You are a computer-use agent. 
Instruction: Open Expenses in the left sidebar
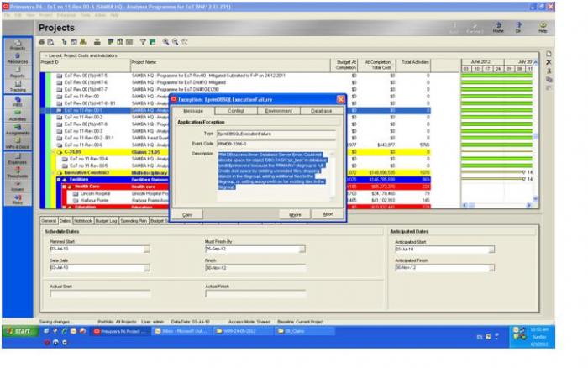coord(18,159)
